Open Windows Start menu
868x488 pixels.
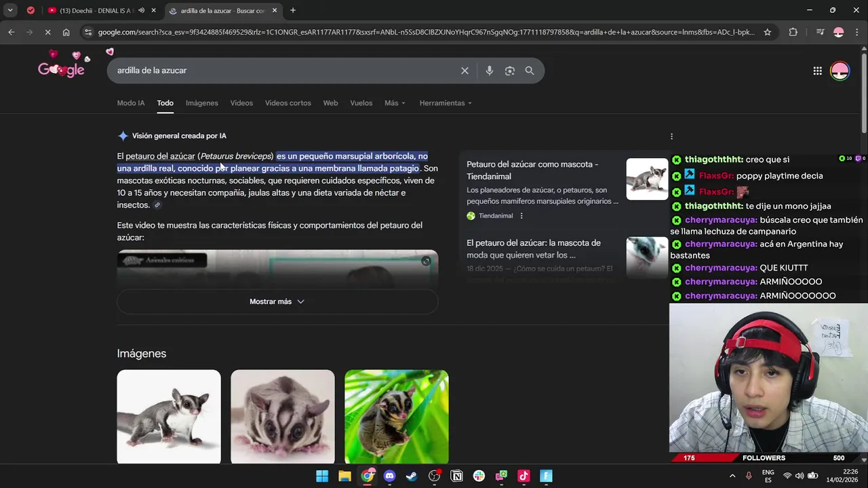[x=322, y=476]
